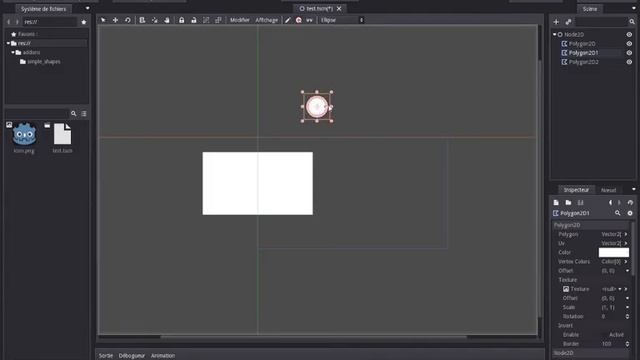
Task: Open Texture null resource dropdown
Action: 620,289
